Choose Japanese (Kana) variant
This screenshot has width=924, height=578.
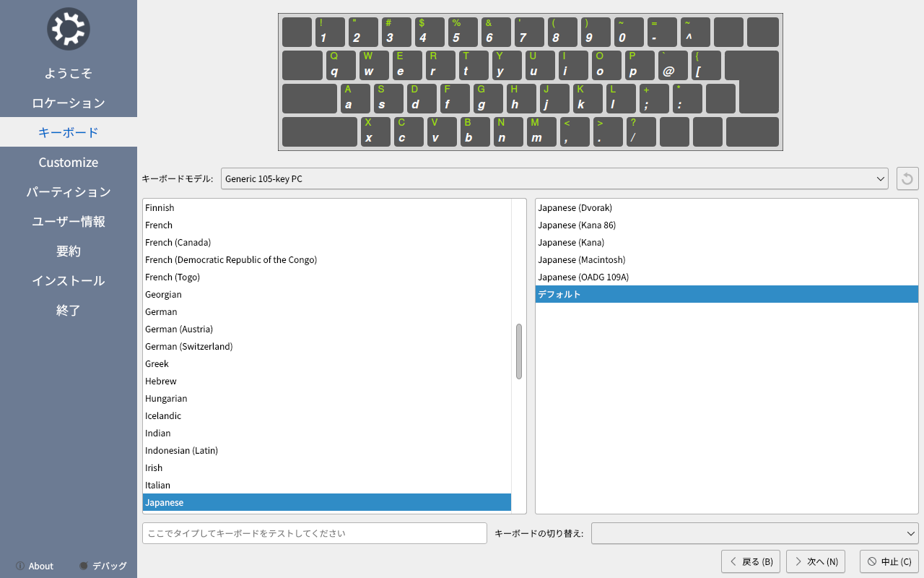(x=727, y=242)
